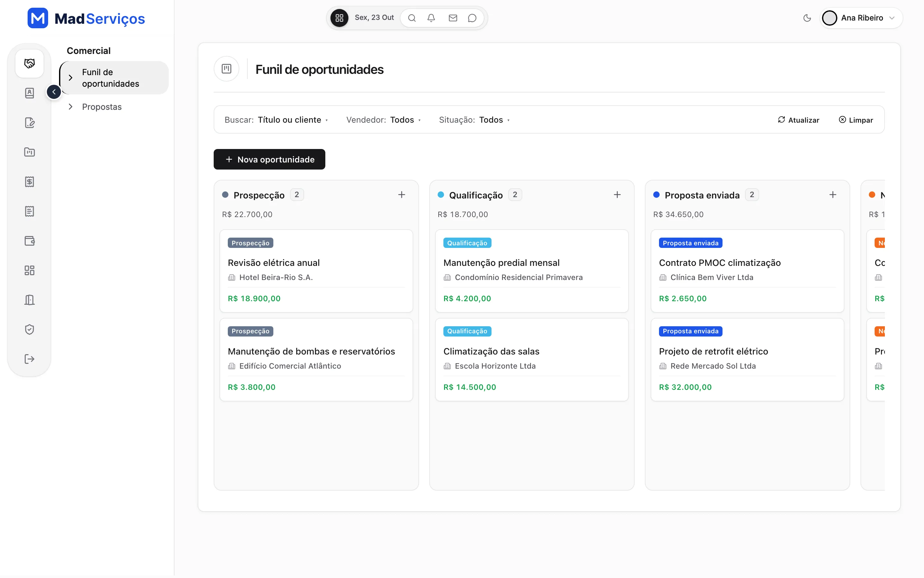Open the Buscar Título ou cliente dropdown
This screenshot has width=924, height=578.
[x=276, y=120]
